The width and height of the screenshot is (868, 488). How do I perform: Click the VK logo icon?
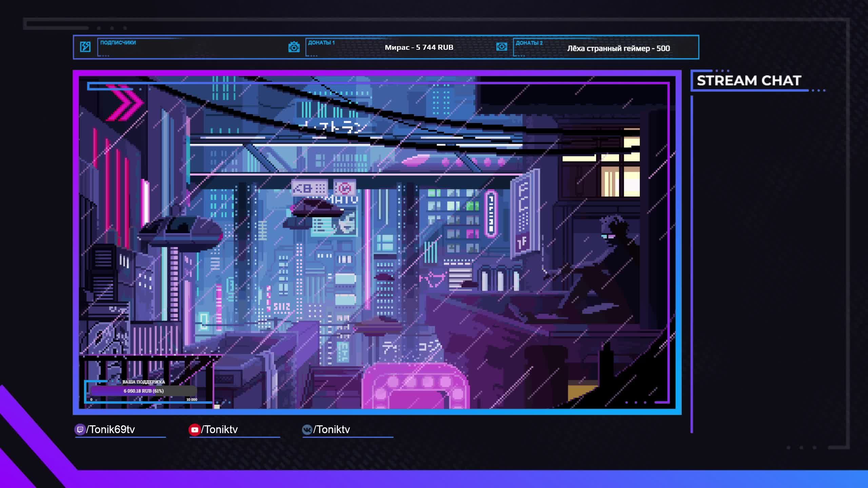(307, 430)
